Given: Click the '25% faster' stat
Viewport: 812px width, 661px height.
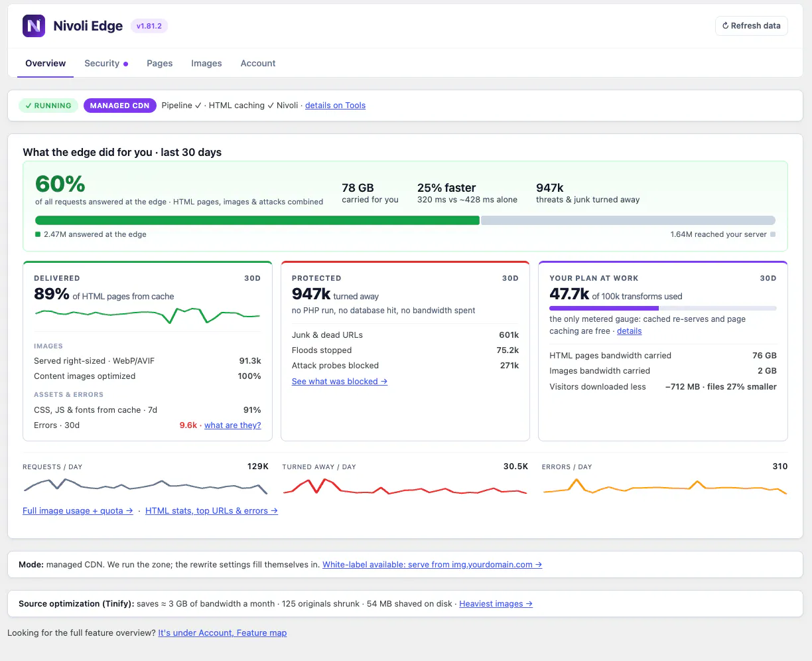Looking at the screenshot, I should click(x=446, y=188).
